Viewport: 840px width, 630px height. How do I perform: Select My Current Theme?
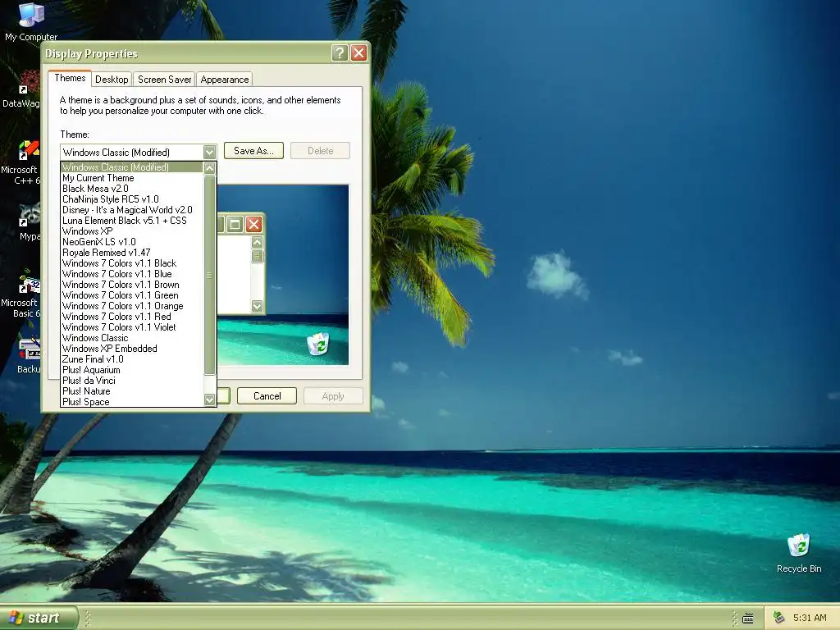pos(132,178)
